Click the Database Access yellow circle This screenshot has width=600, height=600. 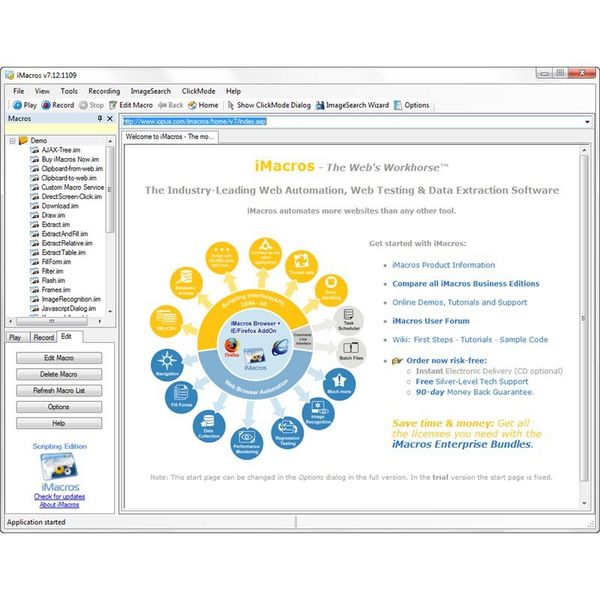[186, 283]
